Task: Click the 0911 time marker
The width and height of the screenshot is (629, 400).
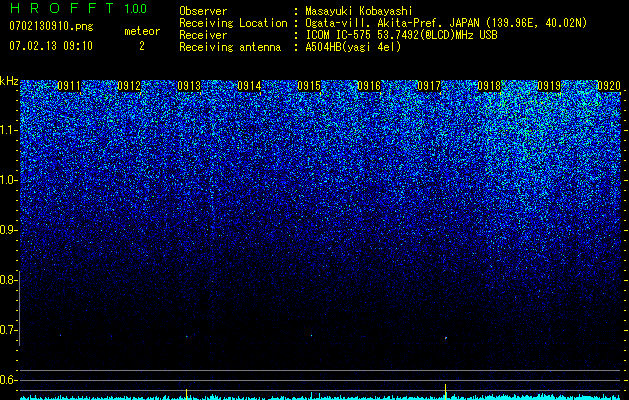Action: point(69,86)
